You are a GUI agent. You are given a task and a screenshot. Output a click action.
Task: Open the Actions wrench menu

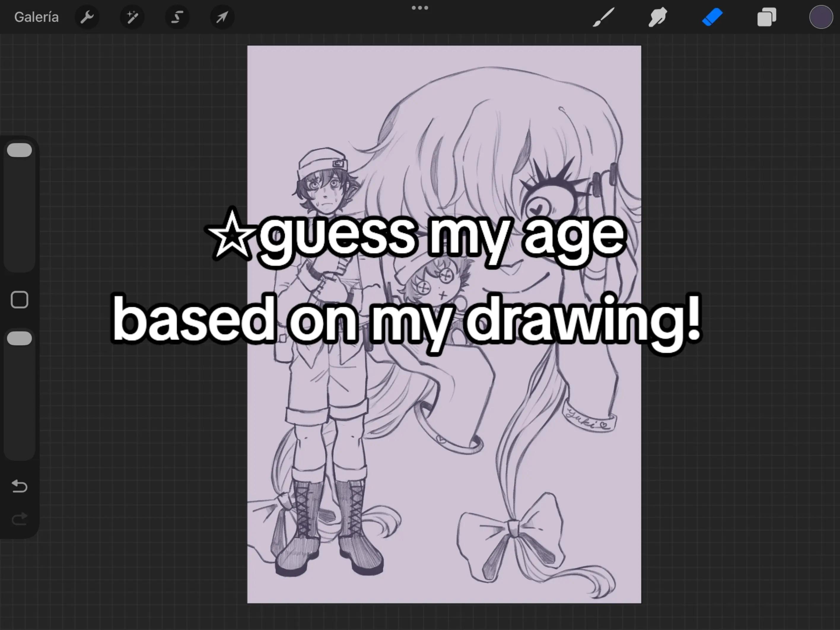point(87,17)
